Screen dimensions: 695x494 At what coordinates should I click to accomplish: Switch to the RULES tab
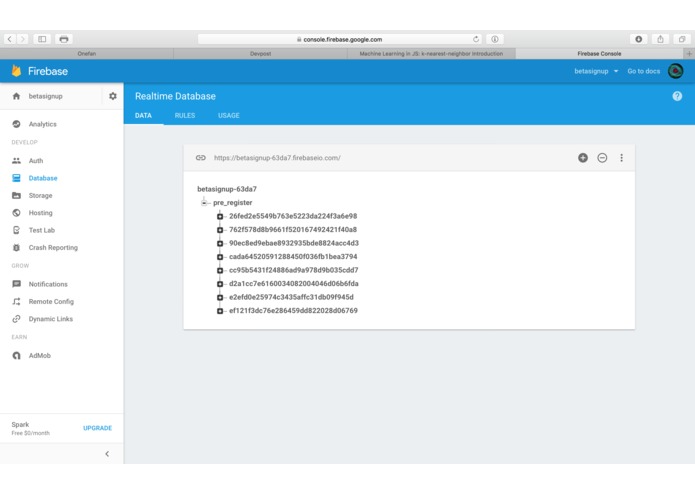[x=185, y=115]
